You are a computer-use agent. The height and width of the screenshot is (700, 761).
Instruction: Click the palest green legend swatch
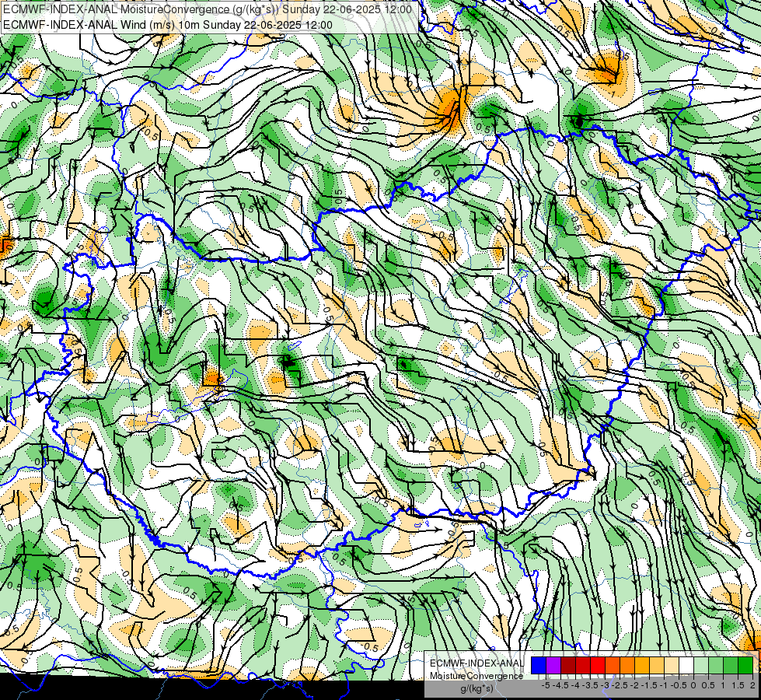(x=701, y=666)
